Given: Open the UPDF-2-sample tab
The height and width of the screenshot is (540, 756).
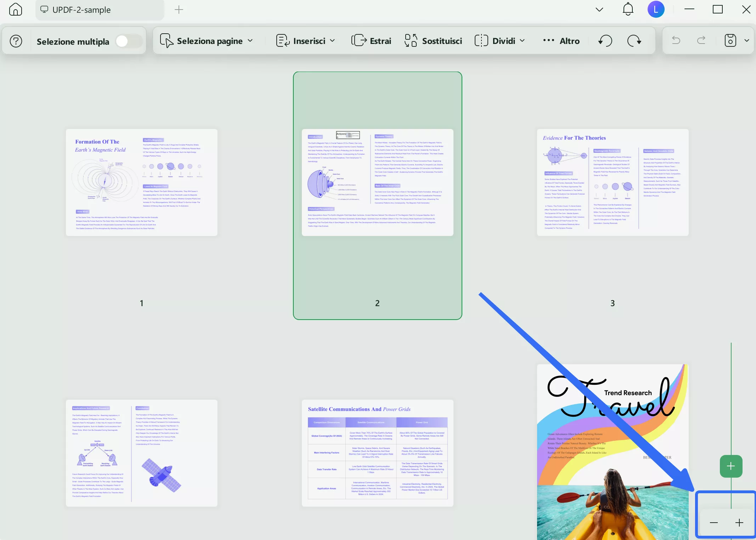Looking at the screenshot, I should [81, 10].
